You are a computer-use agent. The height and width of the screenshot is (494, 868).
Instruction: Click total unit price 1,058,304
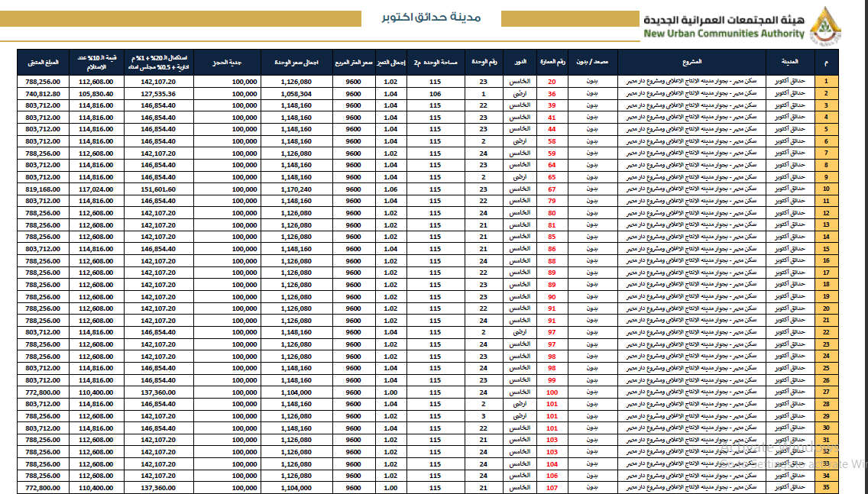click(296, 94)
